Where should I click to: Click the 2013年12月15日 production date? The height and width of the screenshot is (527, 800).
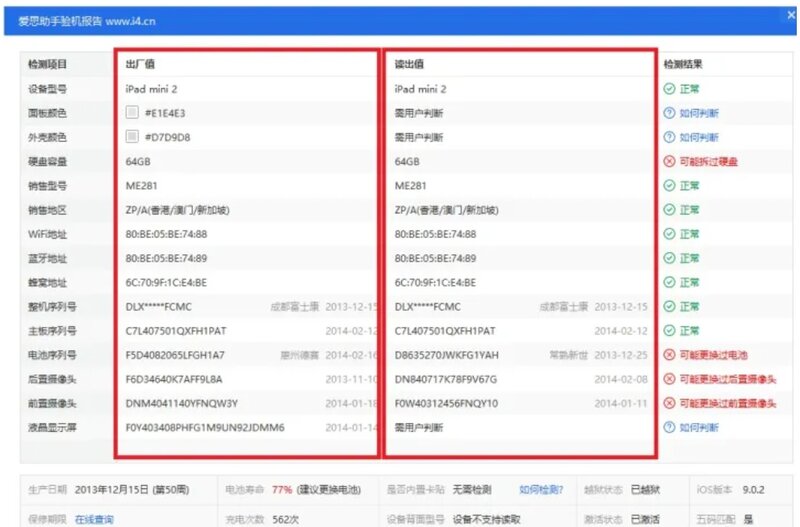tap(132, 490)
